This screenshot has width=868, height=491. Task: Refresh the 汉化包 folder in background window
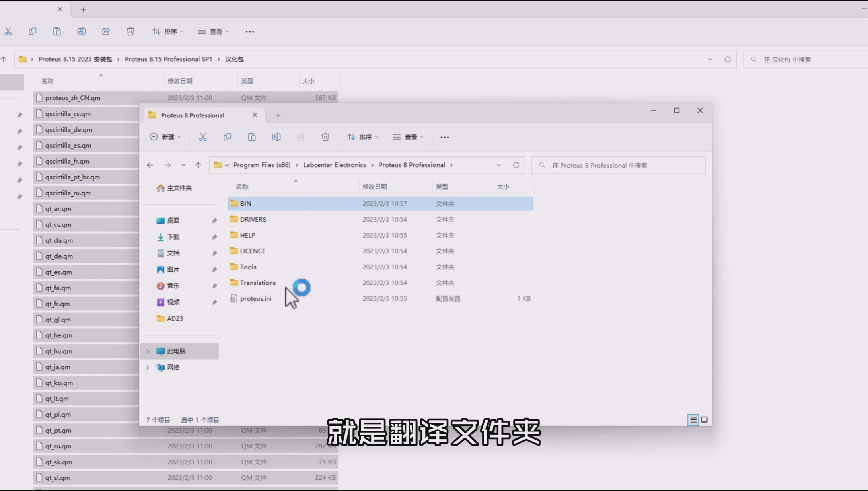point(728,59)
